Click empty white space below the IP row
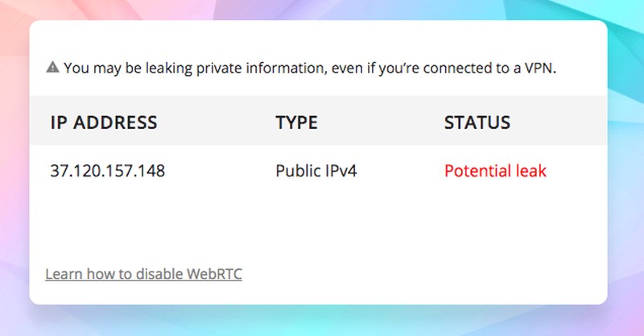This screenshot has height=336, width=644. 318,222
